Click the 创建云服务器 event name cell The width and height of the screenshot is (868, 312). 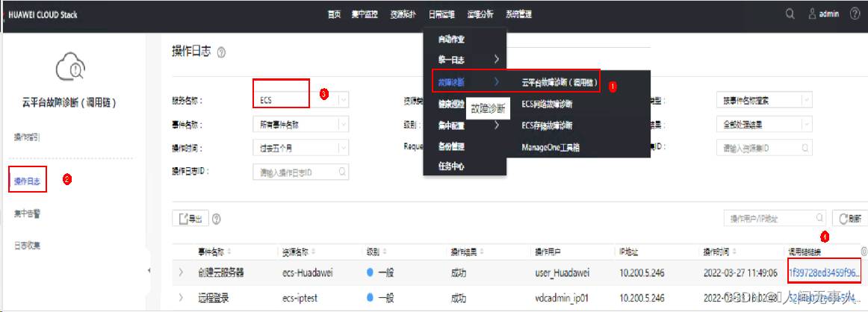point(221,272)
